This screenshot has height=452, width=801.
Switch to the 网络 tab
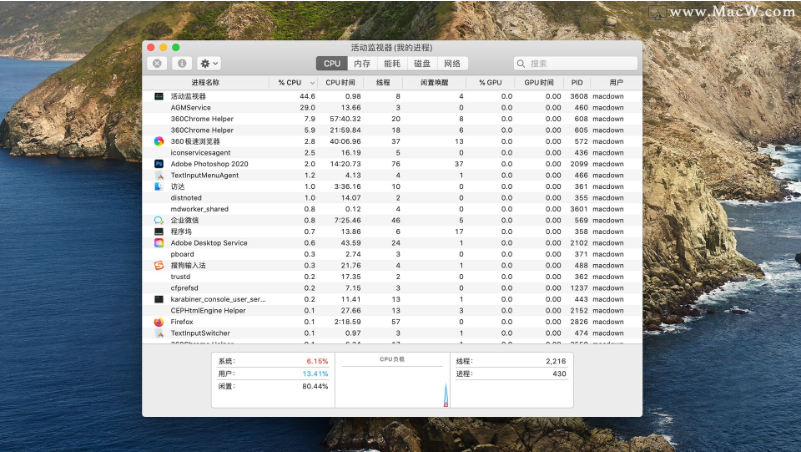(452, 63)
